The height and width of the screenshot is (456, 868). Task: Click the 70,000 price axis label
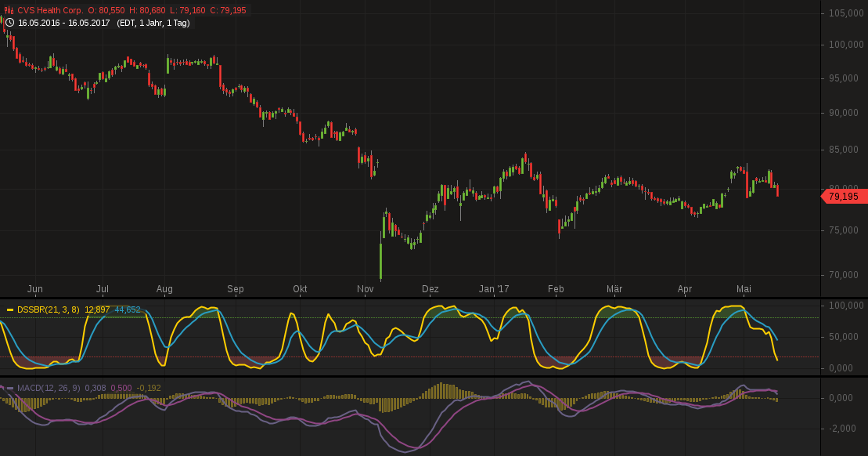845,275
